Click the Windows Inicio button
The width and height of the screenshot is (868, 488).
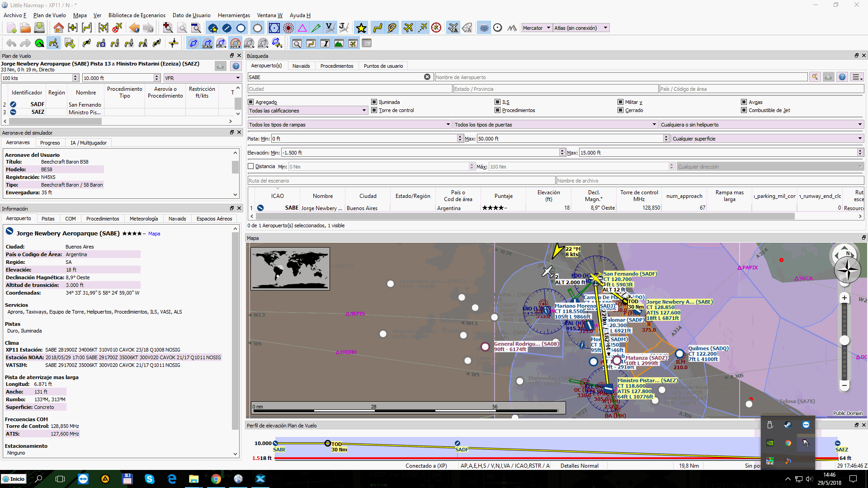[x=14, y=479]
